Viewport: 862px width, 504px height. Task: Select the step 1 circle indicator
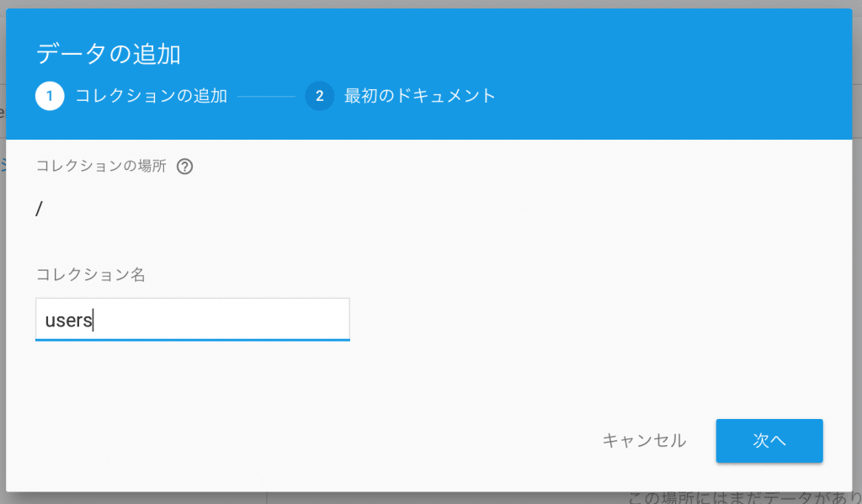pos(50,96)
